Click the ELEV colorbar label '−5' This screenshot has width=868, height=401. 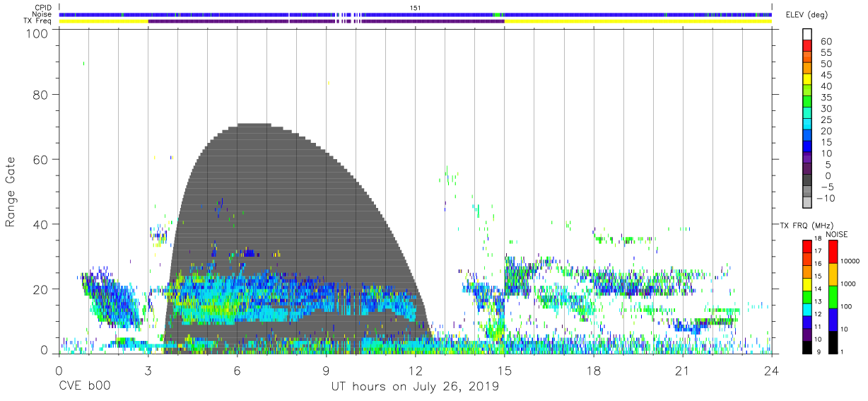(826, 187)
